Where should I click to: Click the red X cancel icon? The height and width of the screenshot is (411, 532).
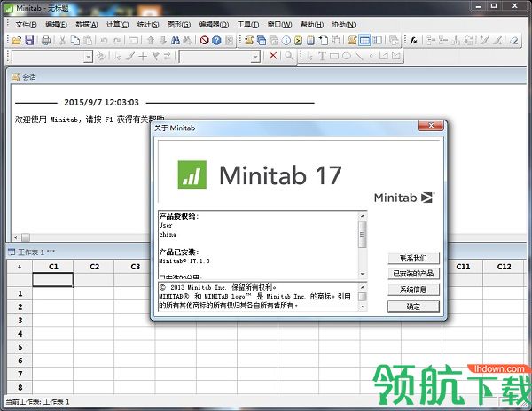point(273,56)
